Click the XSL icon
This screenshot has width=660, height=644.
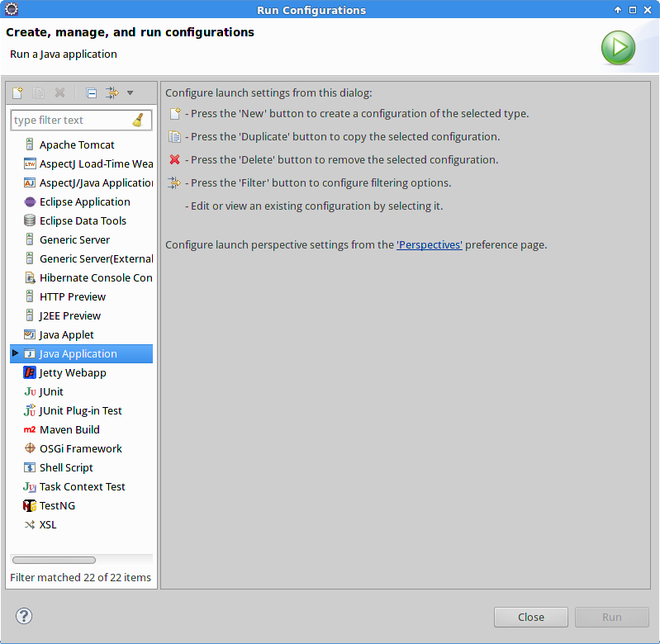30,524
